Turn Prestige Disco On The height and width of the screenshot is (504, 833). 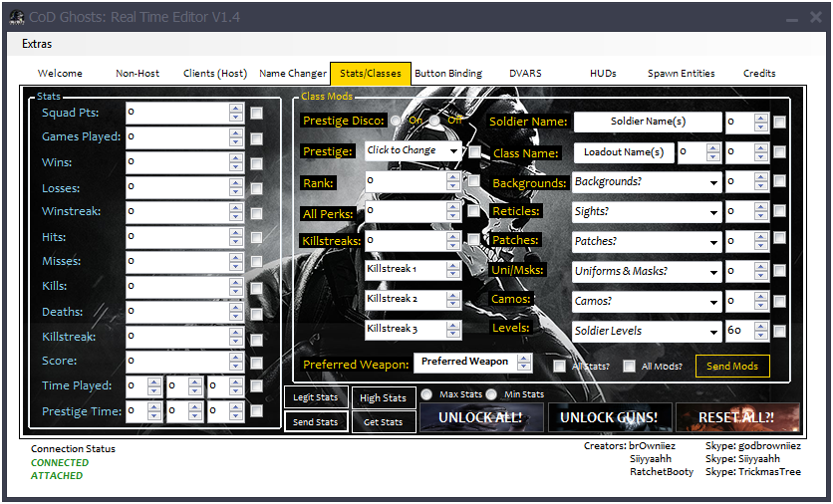[x=396, y=121]
